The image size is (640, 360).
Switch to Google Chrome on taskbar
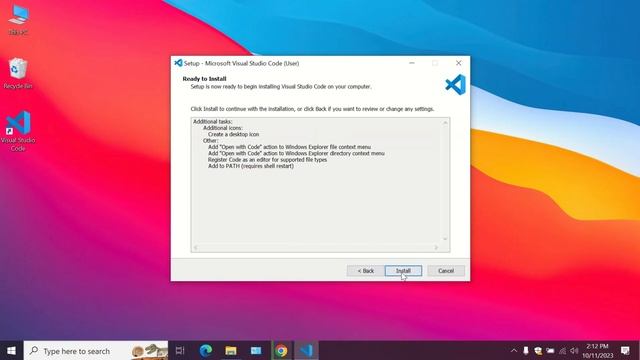[281, 351]
